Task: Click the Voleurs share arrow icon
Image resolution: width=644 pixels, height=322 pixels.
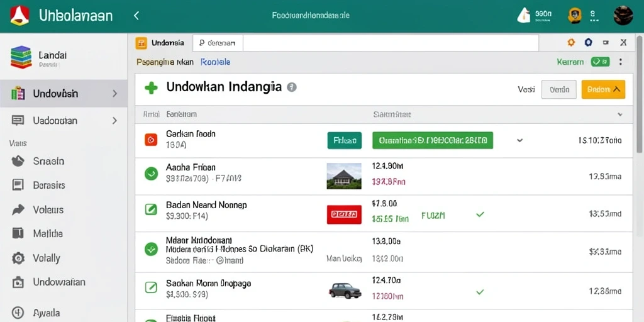Action: [18, 210]
